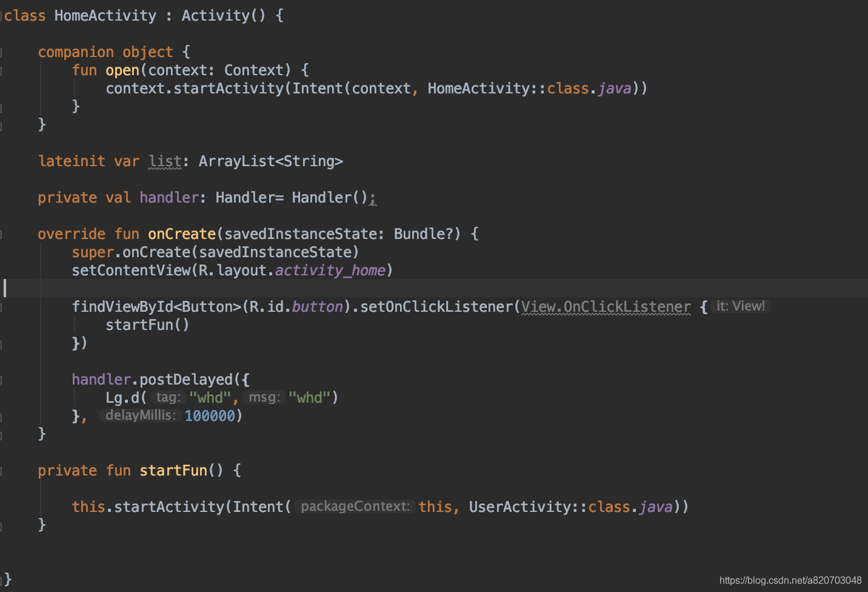This screenshot has width=868, height=592.
Task: Click the Handler() constructor call
Action: (330, 198)
